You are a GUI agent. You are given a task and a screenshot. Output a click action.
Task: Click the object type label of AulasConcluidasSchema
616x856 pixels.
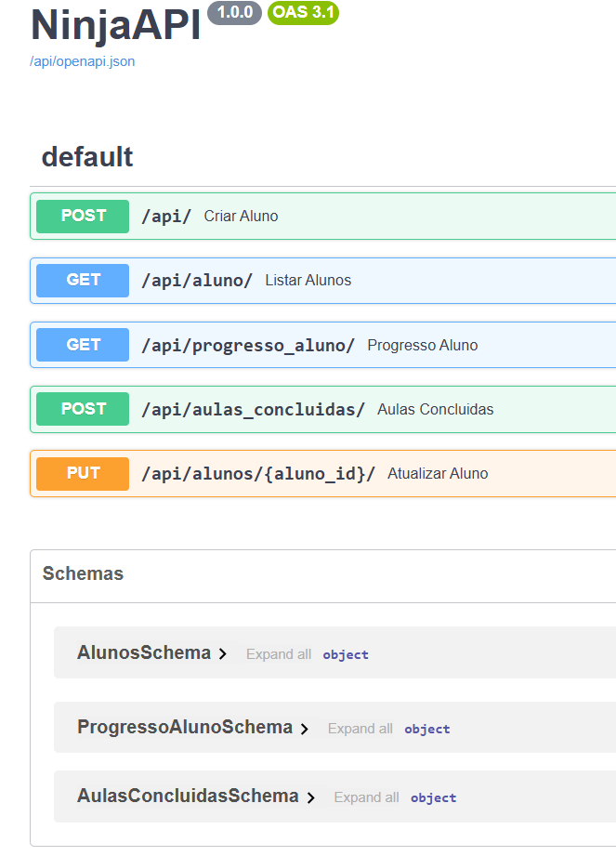point(433,797)
